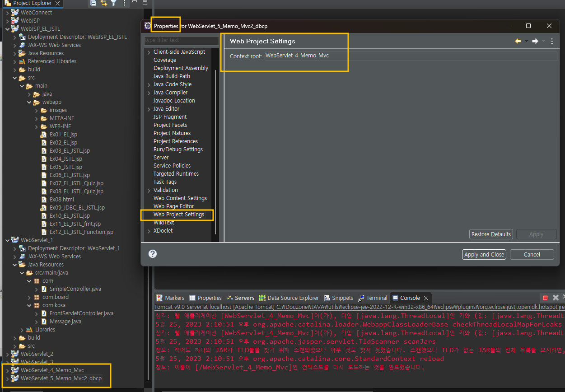Collapse all in Project Explorer toolbar
Viewport: 565px width, 392px height.
[93, 3]
